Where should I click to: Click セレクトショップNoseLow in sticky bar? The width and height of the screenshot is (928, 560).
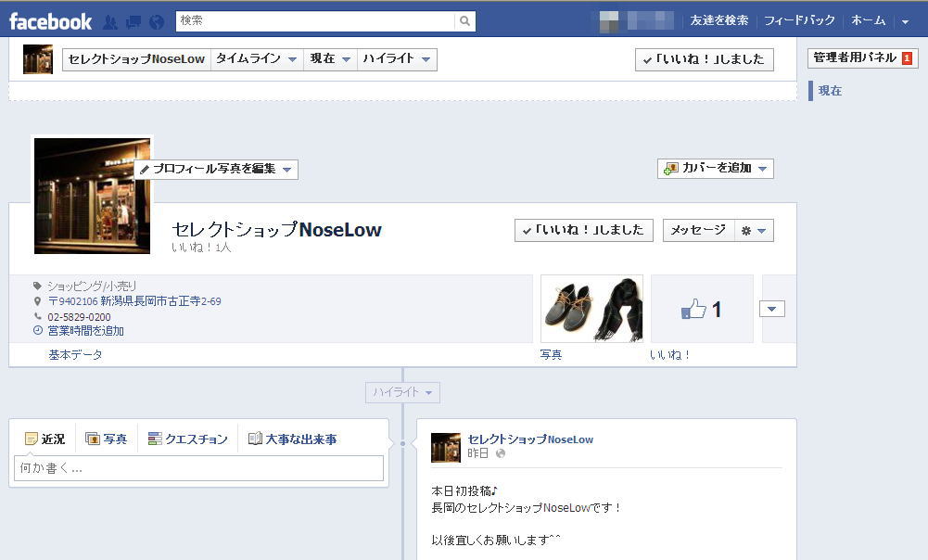pos(136,59)
